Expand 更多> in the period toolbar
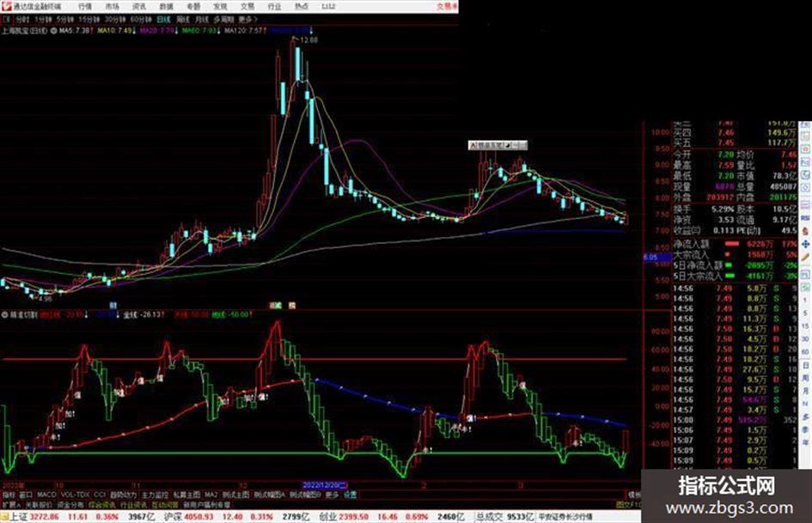 coord(248,19)
